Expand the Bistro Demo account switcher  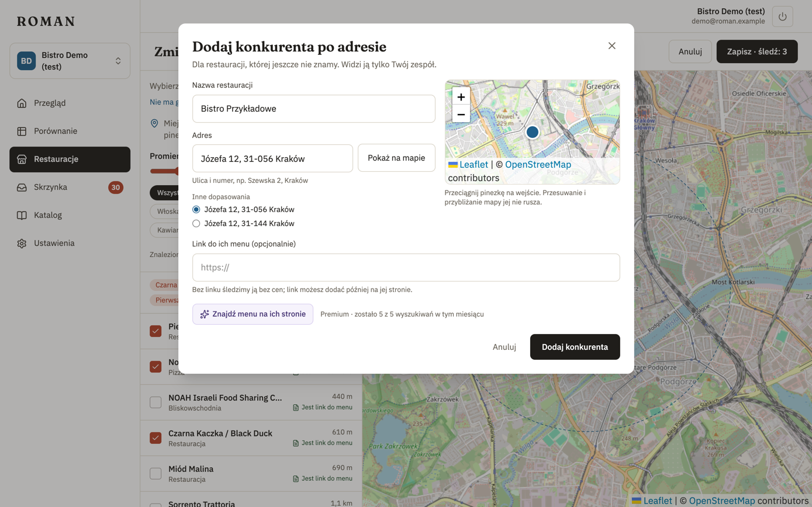(70, 61)
